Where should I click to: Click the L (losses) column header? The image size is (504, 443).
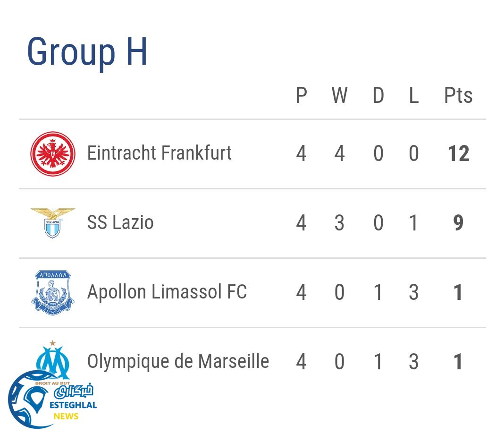tap(413, 95)
